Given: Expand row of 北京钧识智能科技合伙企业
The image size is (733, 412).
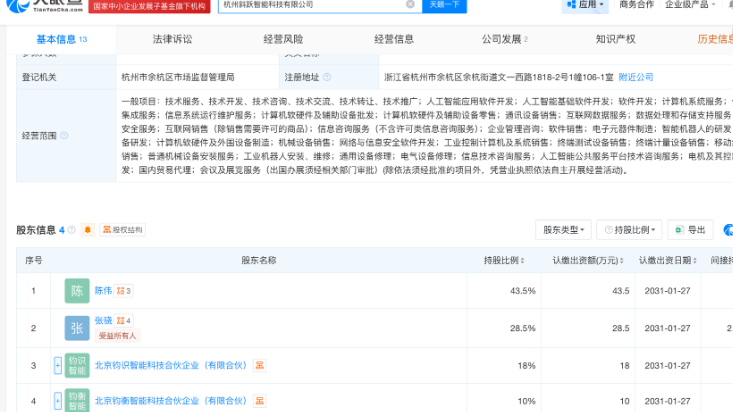Looking at the screenshot, I should coord(57,366).
